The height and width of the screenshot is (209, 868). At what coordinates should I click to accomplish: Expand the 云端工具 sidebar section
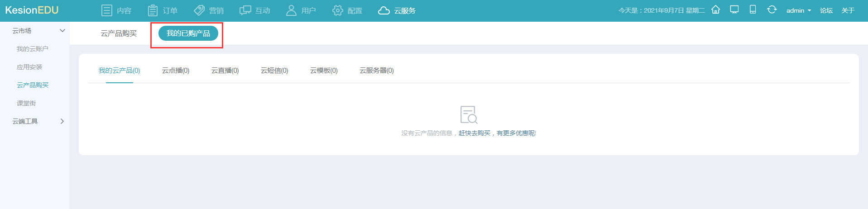pyautogui.click(x=62, y=121)
